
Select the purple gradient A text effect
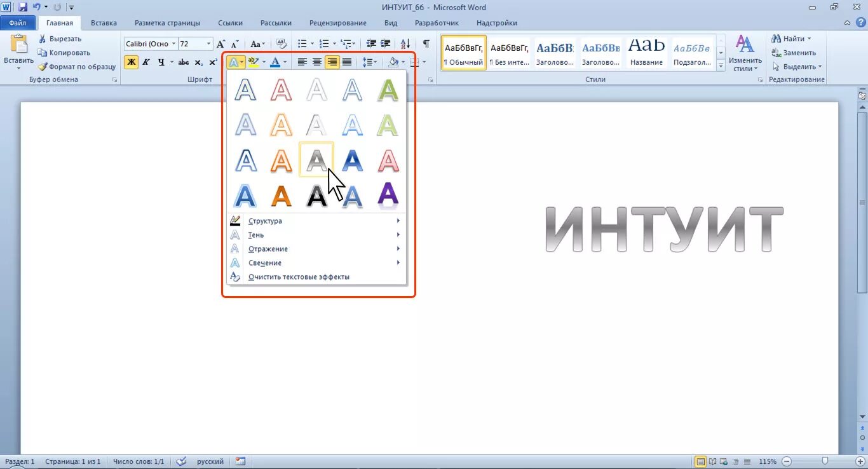[388, 196]
